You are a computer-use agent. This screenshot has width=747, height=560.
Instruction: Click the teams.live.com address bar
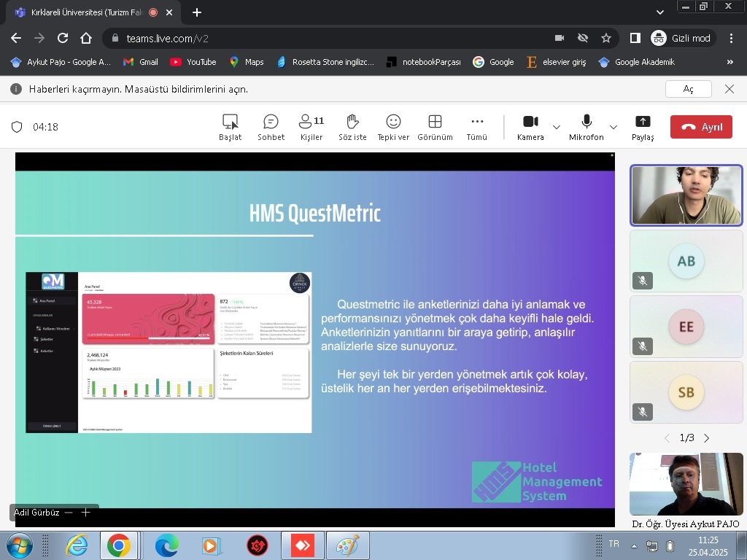[333, 38]
